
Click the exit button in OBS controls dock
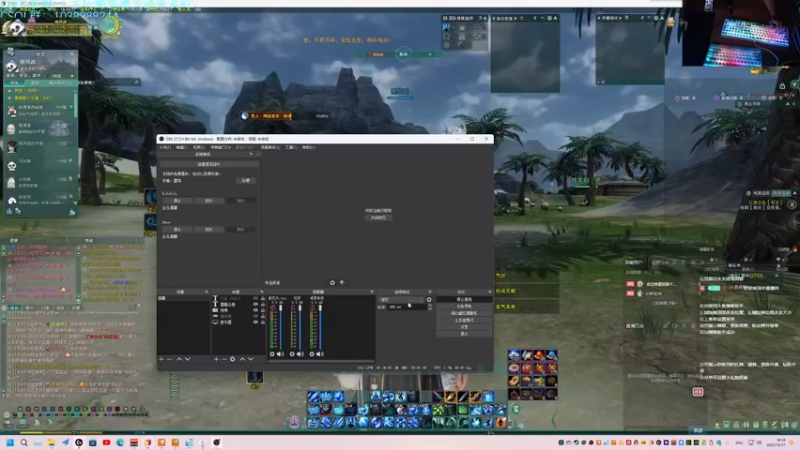(464, 334)
